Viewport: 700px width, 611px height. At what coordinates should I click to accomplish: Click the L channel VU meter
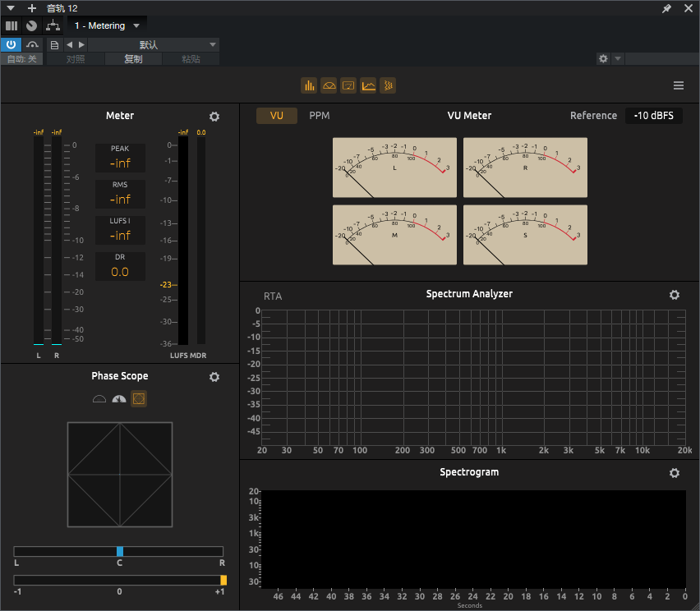[394, 168]
